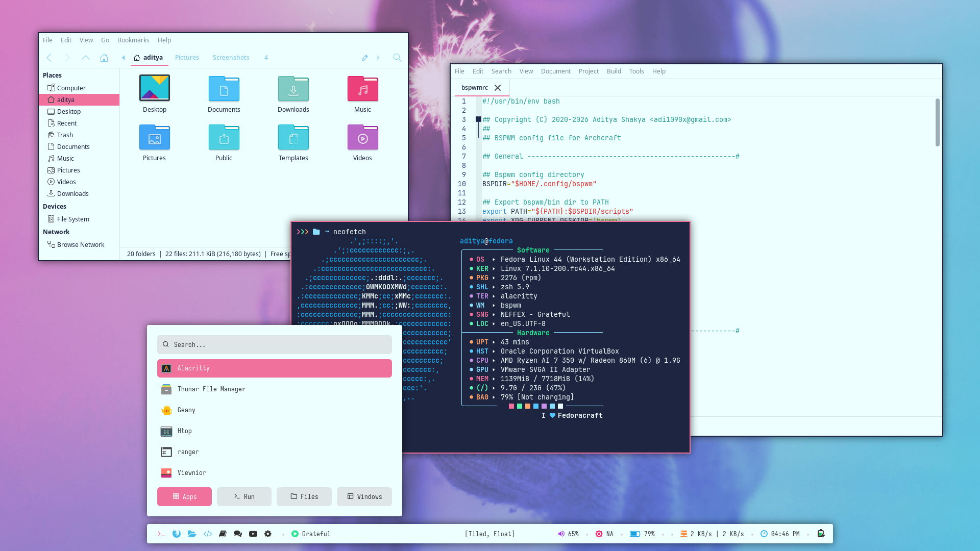The image size is (980, 551).
Task: Select Geany in the app launcher
Action: 275,410
